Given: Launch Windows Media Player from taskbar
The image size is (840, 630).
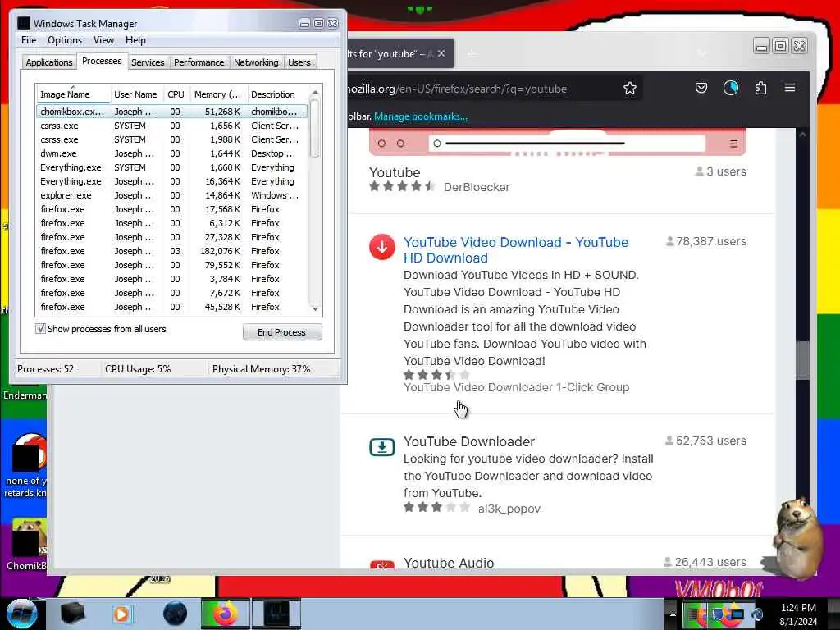Looking at the screenshot, I should (121, 614).
